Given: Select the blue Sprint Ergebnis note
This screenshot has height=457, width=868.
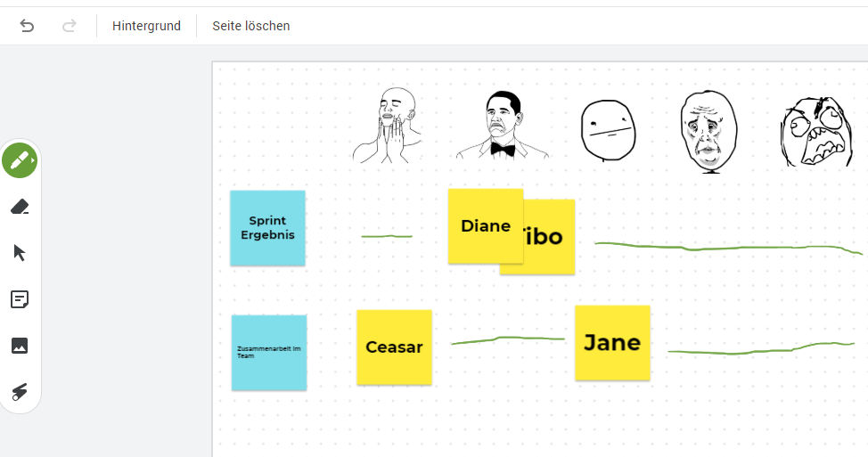Looking at the screenshot, I should [267, 228].
